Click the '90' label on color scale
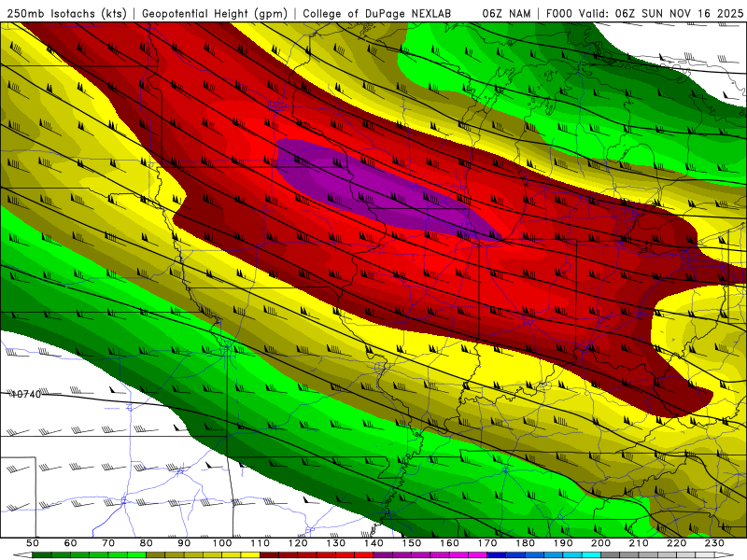747x560 pixels. point(184,543)
